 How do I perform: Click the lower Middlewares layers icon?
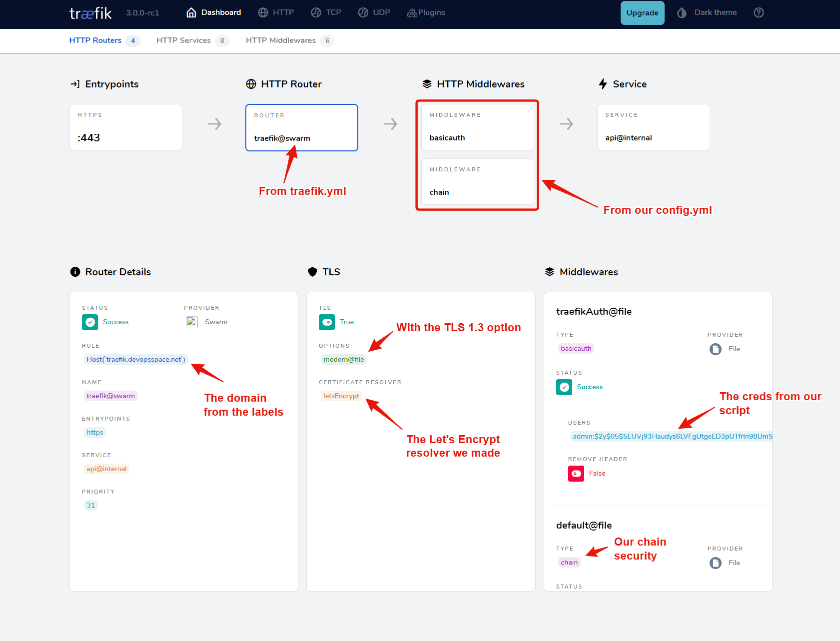click(550, 272)
